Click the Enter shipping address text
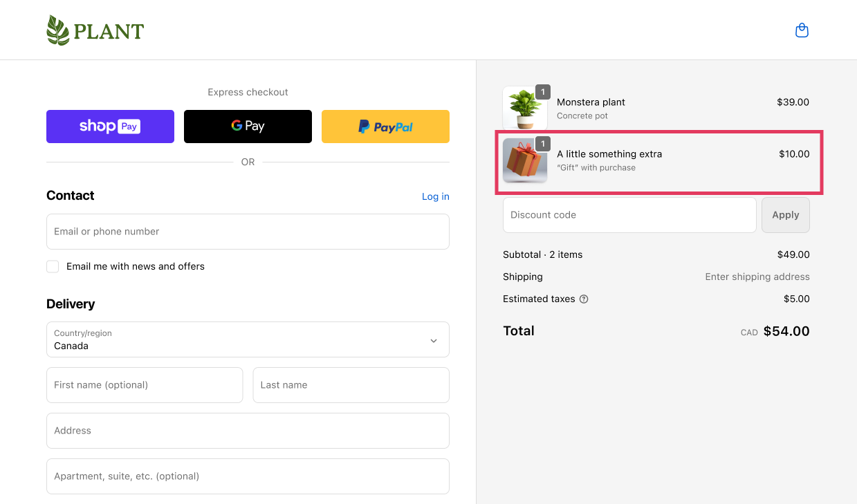The width and height of the screenshot is (857, 504). tap(757, 277)
